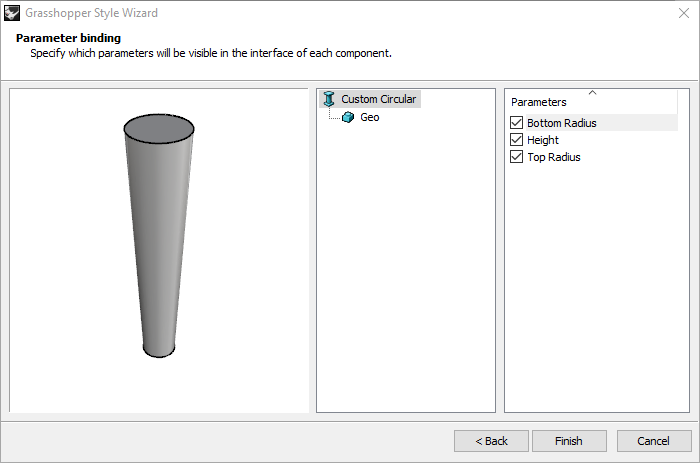Viewport: 700px width, 463px height.
Task: Disable the Top Radius checkbox
Action: [x=517, y=157]
